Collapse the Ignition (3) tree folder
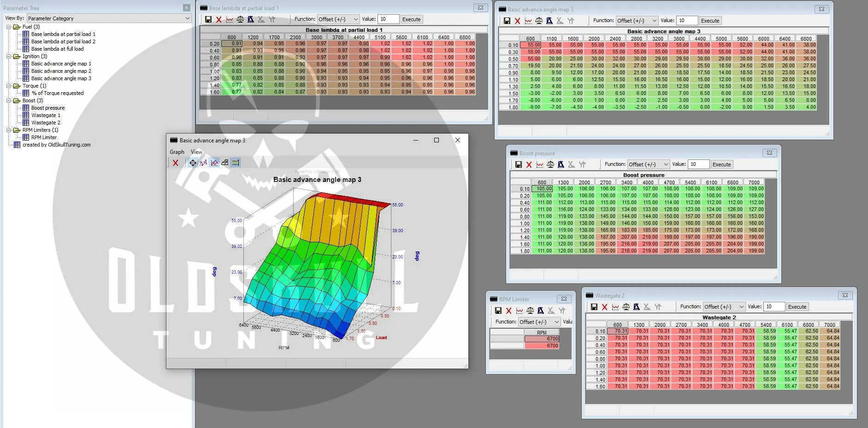The image size is (868, 428). point(9,56)
